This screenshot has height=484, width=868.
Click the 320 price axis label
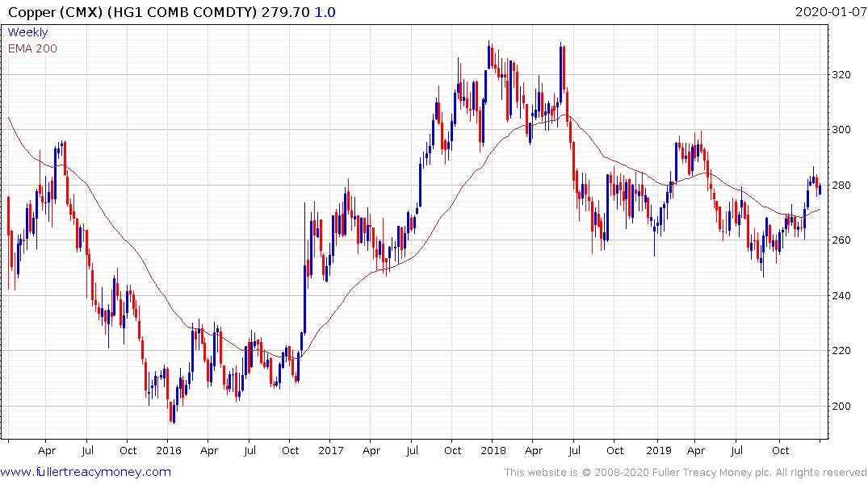pos(841,75)
